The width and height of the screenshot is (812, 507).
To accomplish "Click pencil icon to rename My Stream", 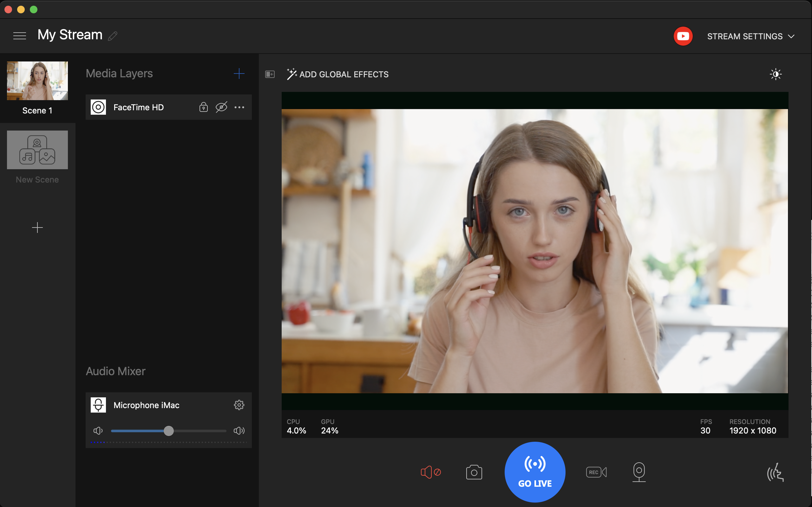I will coord(113,36).
